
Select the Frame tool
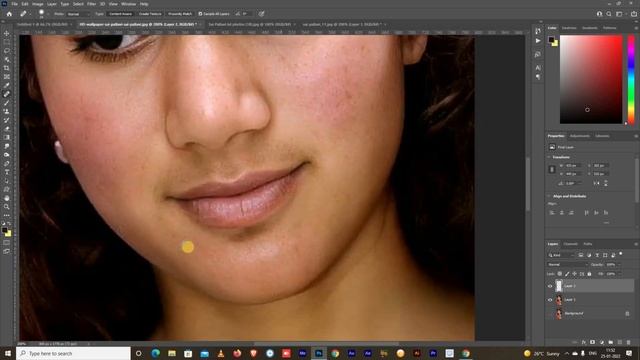pyautogui.click(x=7, y=77)
